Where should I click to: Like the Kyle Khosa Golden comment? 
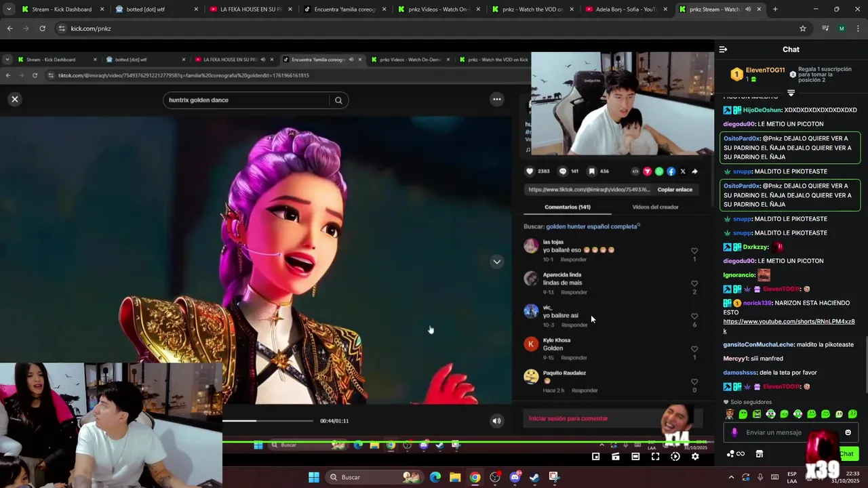coord(694,349)
